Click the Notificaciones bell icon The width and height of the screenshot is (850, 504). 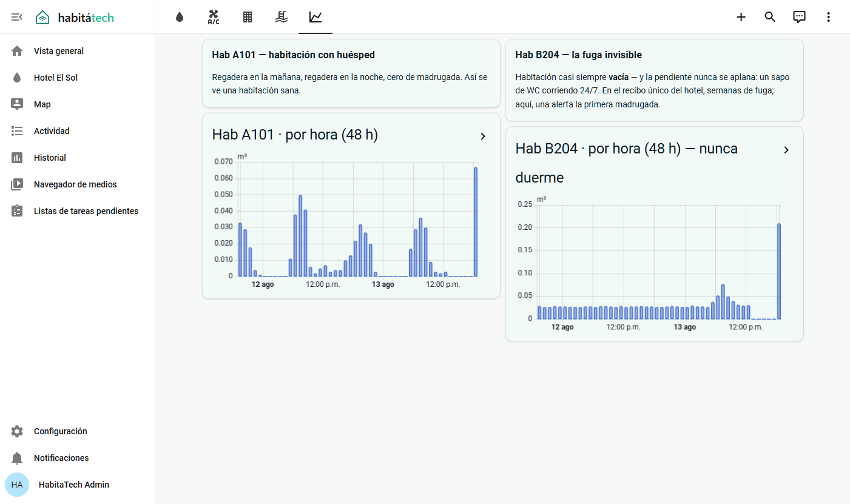(17, 458)
